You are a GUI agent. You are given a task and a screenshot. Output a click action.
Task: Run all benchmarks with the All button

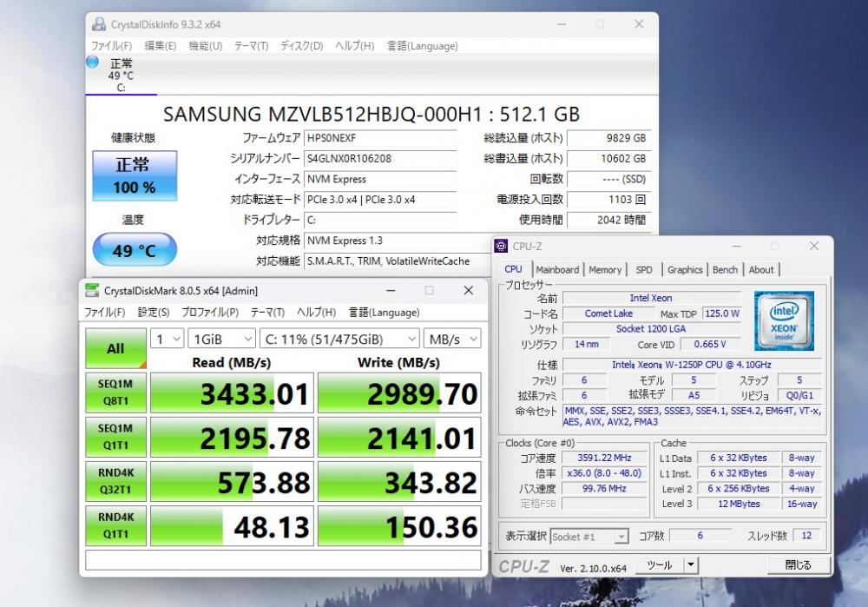tap(115, 348)
